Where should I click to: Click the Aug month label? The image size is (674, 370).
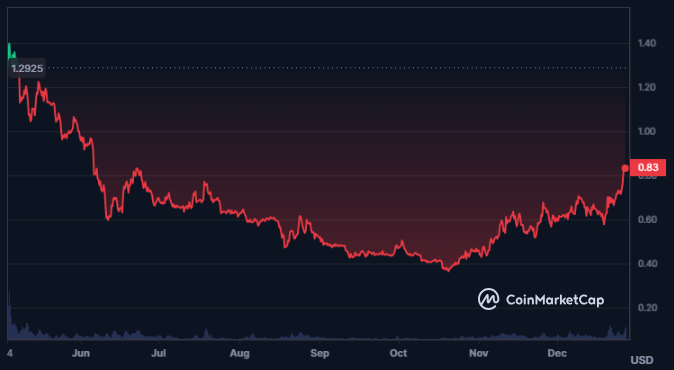pos(239,353)
